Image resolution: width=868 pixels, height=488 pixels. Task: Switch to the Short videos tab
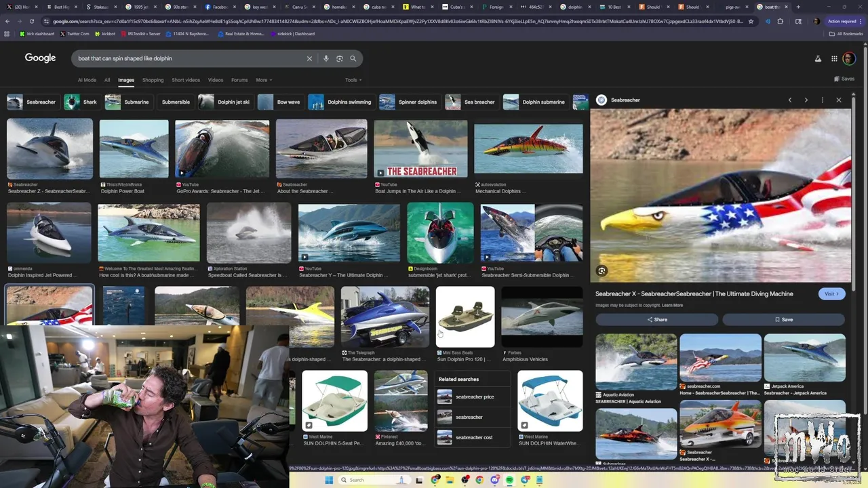pyautogui.click(x=186, y=80)
